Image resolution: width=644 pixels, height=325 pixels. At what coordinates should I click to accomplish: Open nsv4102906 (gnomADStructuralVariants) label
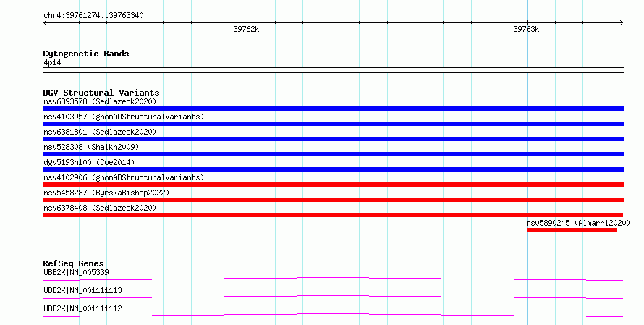124,177
